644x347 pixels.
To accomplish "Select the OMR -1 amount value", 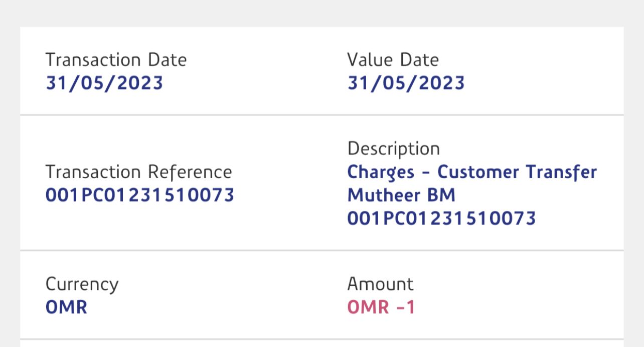I will (381, 307).
